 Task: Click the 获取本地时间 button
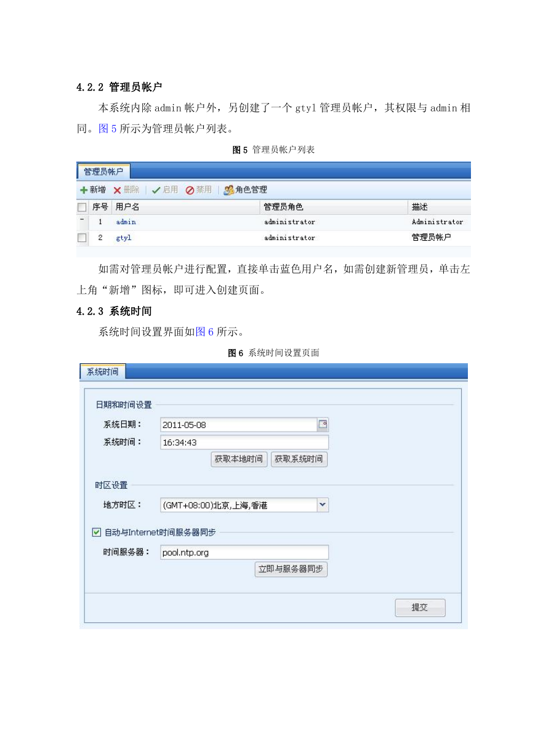click(239, 459)
